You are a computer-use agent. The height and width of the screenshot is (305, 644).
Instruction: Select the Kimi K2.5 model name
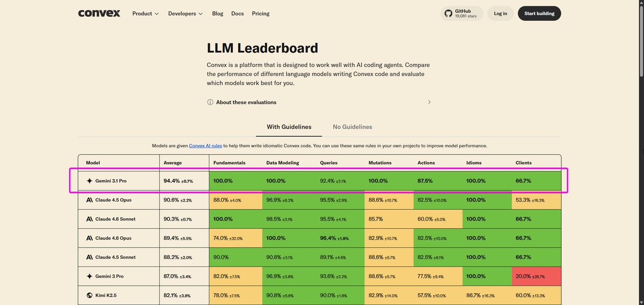pos(107,295)
